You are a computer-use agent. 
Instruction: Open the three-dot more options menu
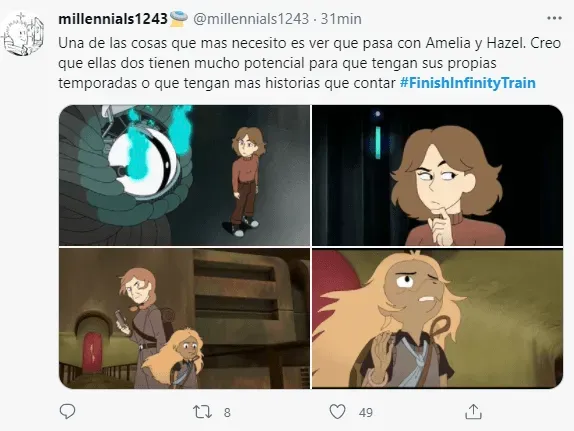click(x=554, y=18)
